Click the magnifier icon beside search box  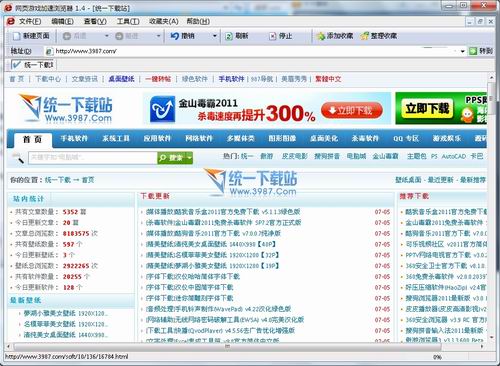click(18, 158)
